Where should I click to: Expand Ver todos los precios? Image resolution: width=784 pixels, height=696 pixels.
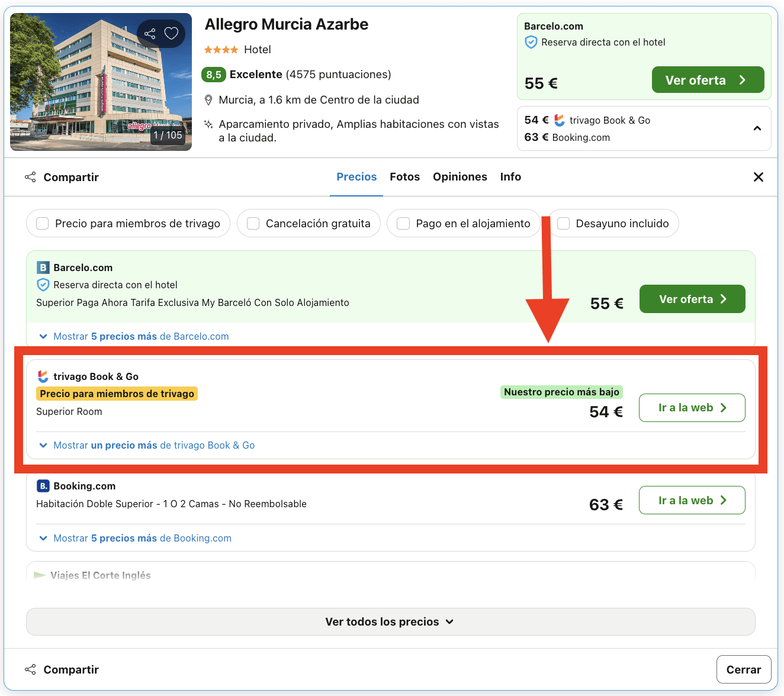click(391, 621)
